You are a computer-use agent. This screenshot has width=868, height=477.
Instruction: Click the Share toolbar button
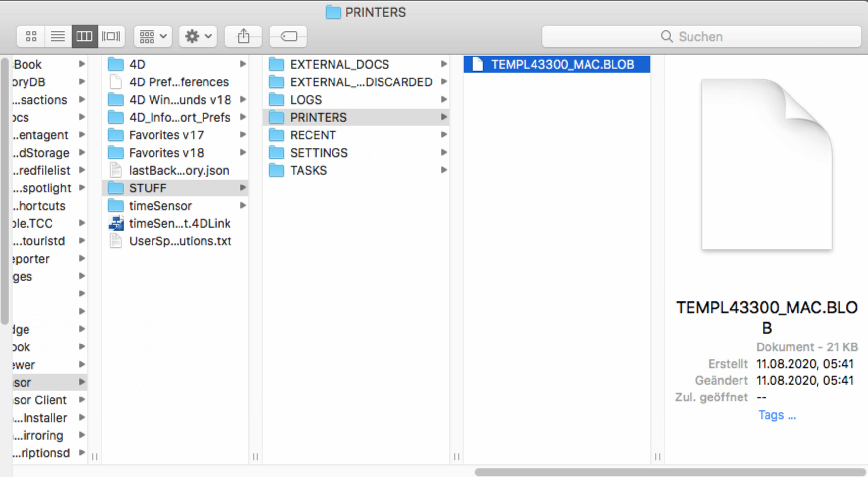click(243, 36)
